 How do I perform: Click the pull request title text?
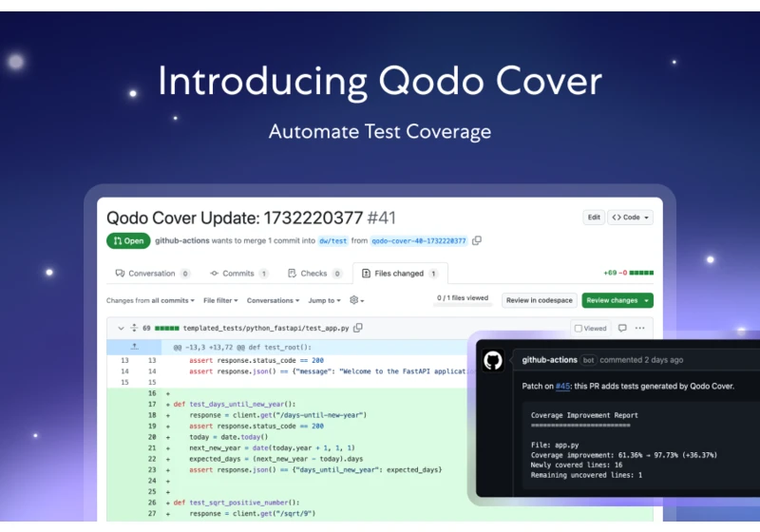tap(251, 218)
